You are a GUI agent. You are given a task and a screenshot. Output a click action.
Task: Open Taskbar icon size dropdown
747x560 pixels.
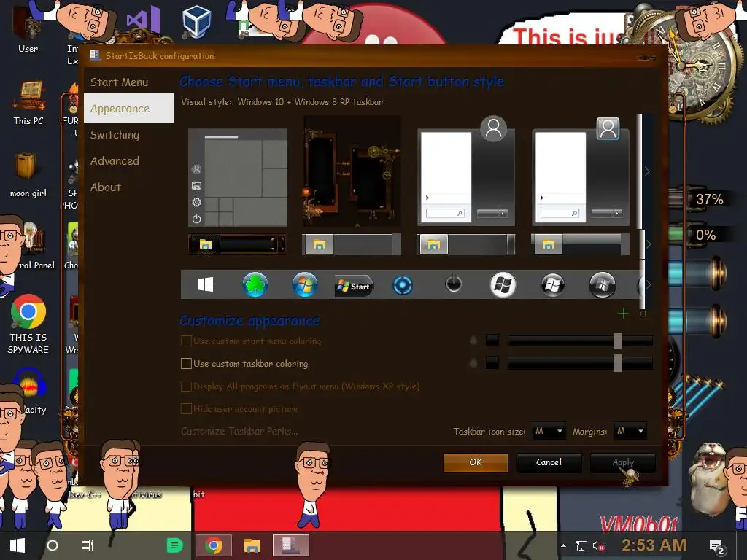[x=549, y=432]
